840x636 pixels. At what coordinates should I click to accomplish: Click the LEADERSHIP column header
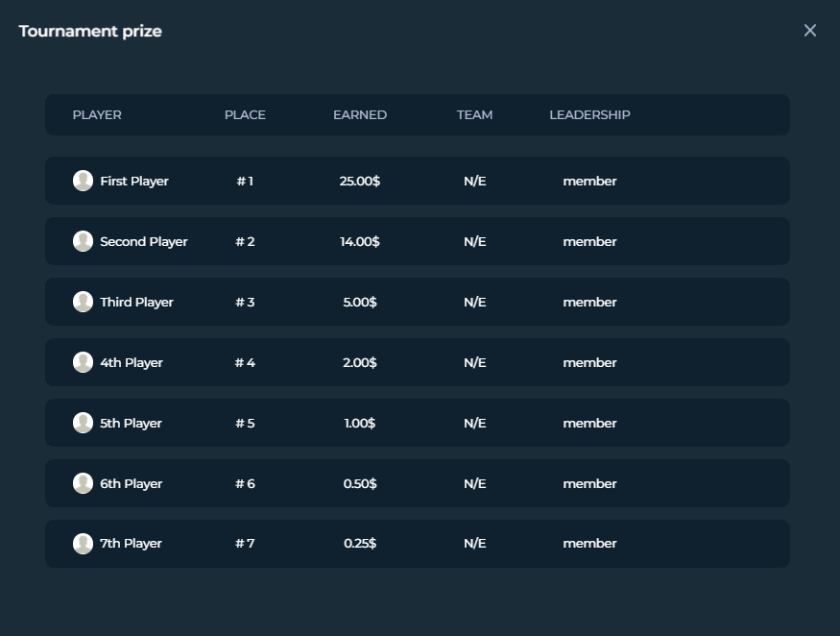coord(589,114)
